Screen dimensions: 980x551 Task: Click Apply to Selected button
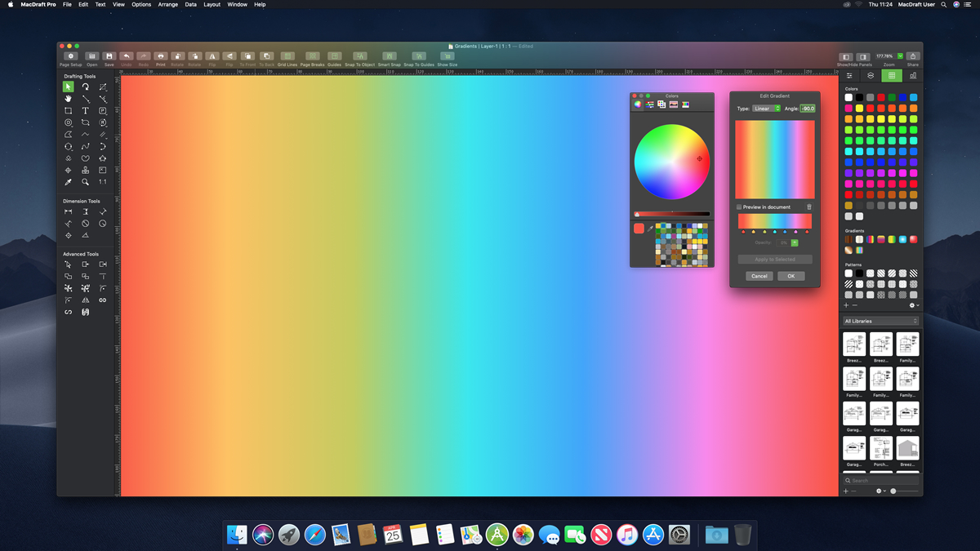point(775,260)
